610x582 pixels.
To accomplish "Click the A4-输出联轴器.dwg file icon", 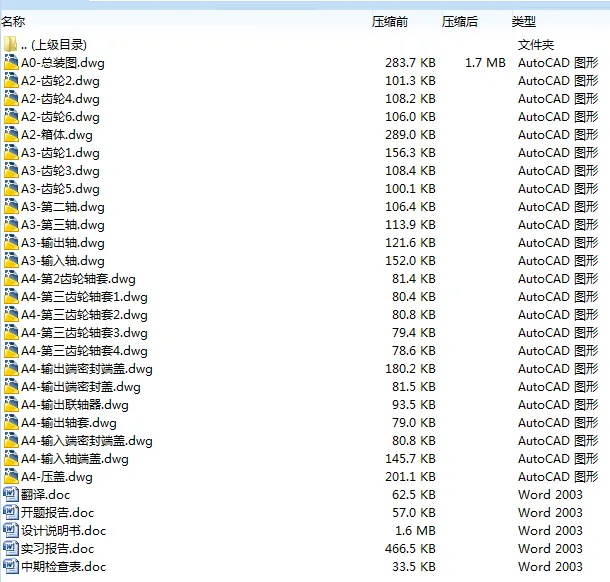I will pos(11,405).
